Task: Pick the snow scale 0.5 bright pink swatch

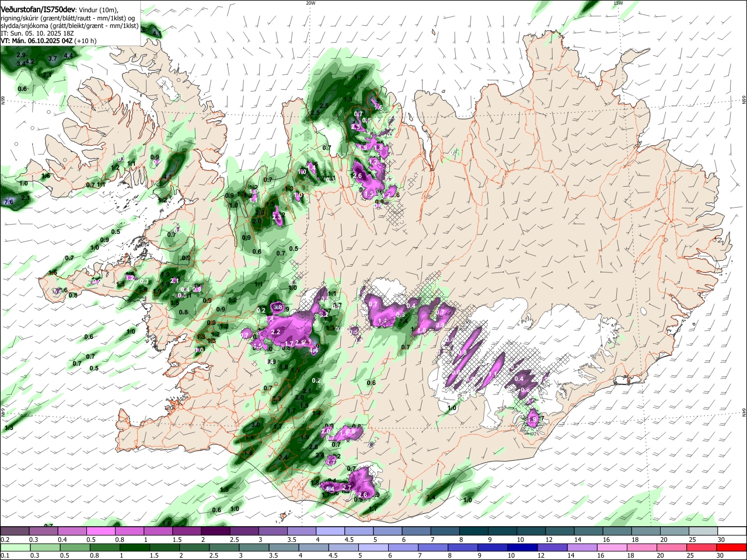Action: pyautogui.click(x=100, y=531)
